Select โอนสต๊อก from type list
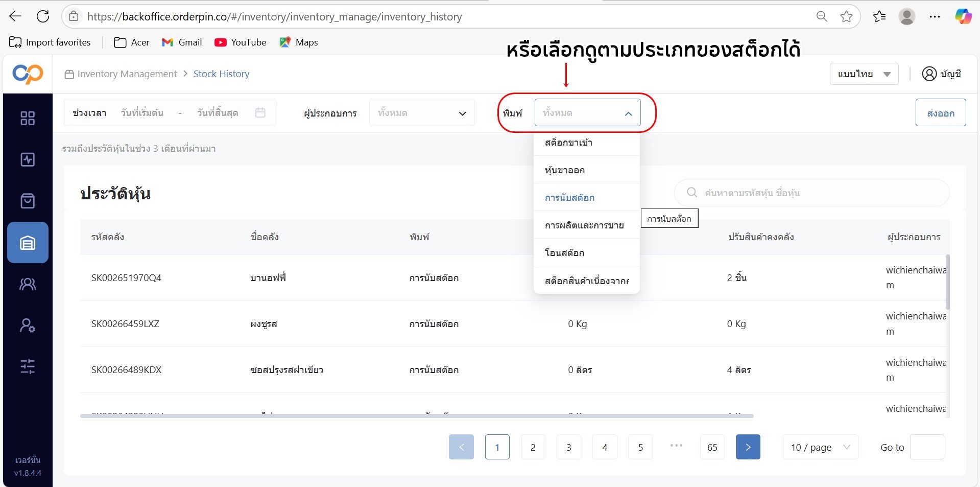Image resolution: width=980 pixels, height=487 pixels. (586, 253)
